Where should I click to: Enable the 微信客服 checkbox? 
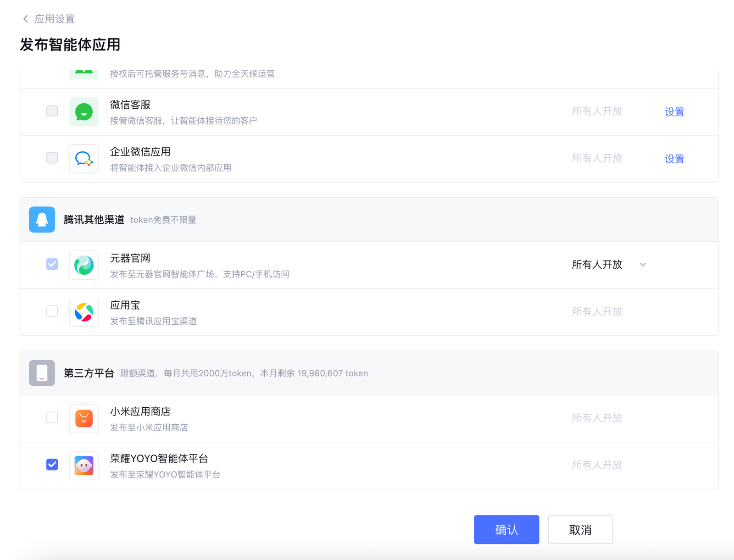coord(52,111)
